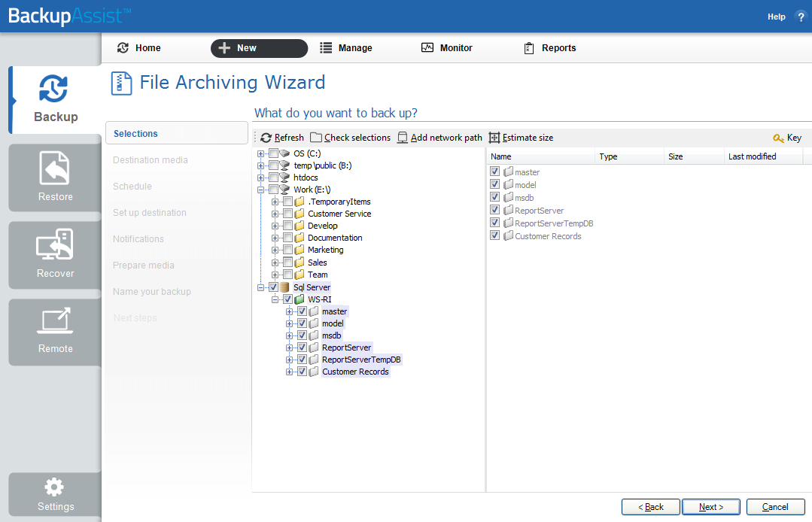The width and height of the screenshot is (812, 522).
Task: Tick the Sales folder checkbox
Action: pos(288,263)
